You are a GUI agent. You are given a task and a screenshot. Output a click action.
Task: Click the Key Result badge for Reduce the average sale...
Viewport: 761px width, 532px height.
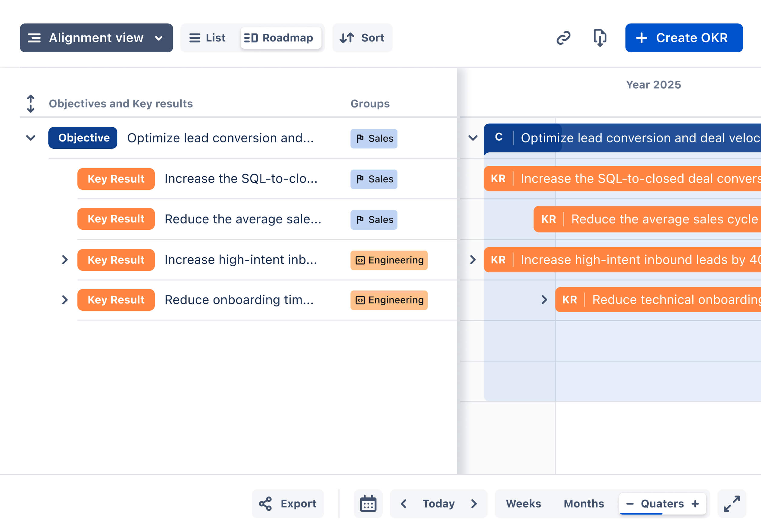(x=116, y=219)
